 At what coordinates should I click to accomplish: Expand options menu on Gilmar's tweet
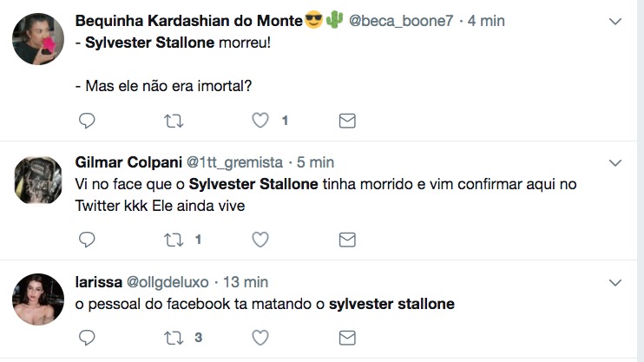point(615,162)
